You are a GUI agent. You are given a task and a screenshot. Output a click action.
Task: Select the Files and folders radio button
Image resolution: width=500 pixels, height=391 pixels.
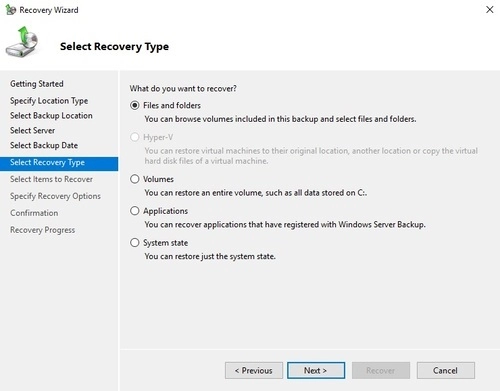tap(135, 106)
